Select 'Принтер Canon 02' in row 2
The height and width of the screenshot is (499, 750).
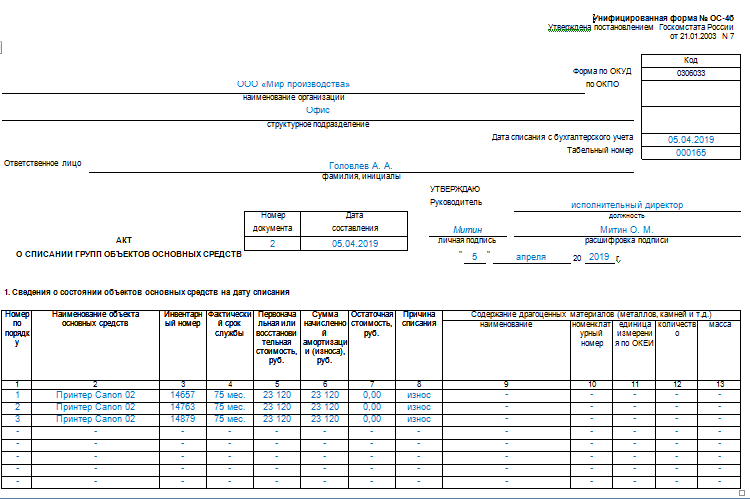click(x=95, y=407)
